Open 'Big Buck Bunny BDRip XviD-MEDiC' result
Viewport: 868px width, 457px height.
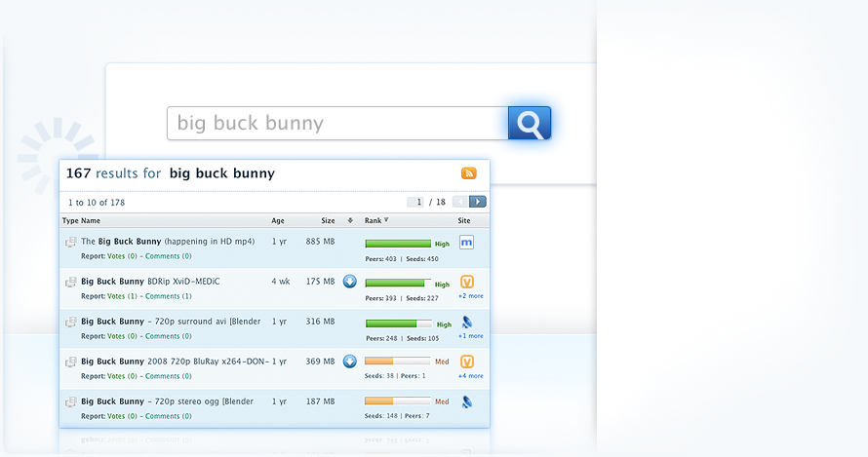150,281
